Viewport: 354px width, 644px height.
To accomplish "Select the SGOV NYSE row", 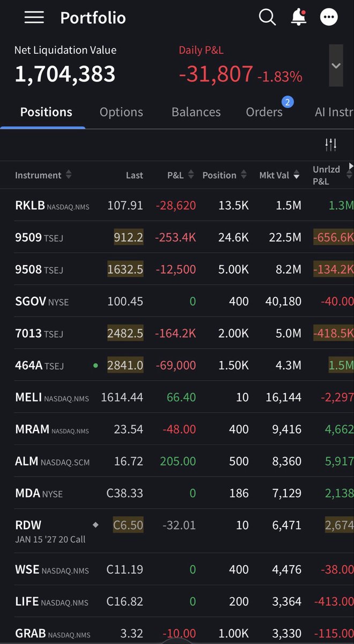I will [177, 301].
